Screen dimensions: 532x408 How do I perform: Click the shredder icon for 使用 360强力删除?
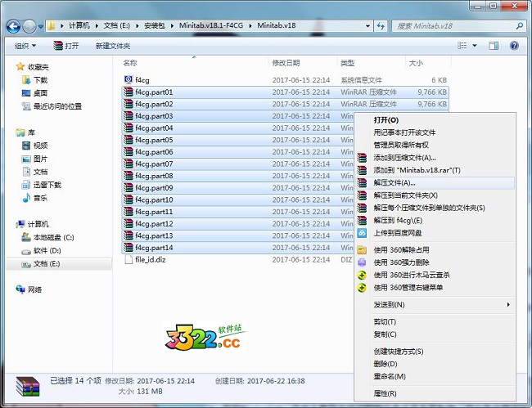(x=362, y=262)
